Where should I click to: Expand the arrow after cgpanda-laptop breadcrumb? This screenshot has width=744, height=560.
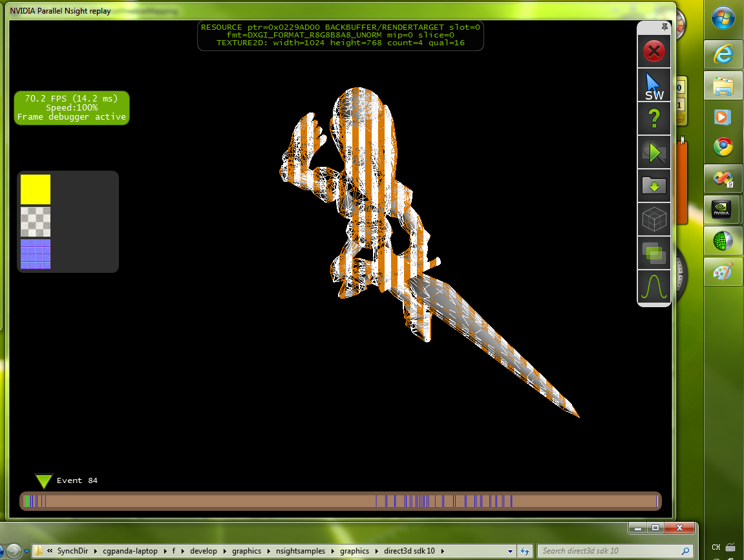point(165,551)
